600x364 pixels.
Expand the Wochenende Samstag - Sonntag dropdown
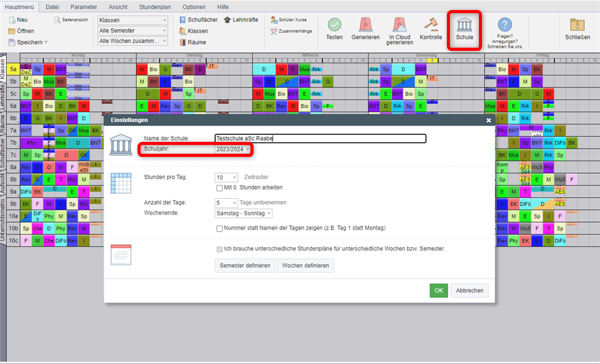[x=269, y=213]
